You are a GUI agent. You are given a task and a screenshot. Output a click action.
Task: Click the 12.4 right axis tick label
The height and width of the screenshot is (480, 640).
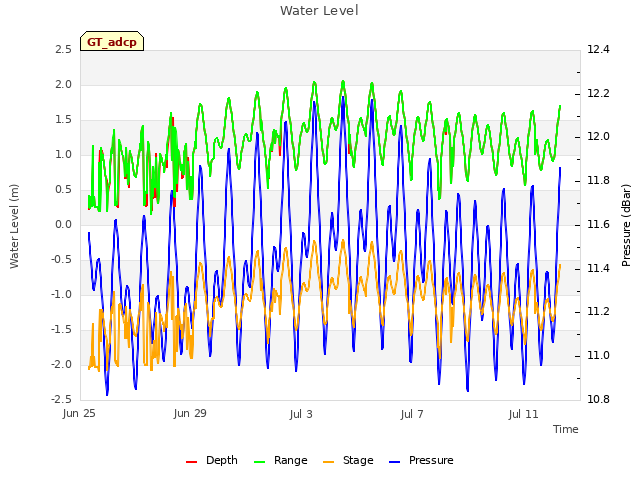[598, 49]
